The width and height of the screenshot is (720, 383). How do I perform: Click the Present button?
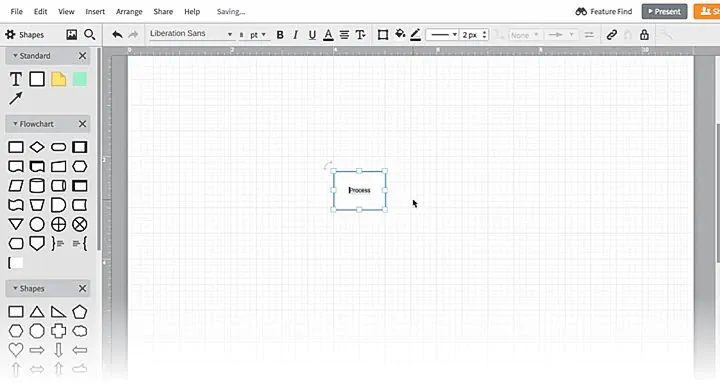pos(664,11)
